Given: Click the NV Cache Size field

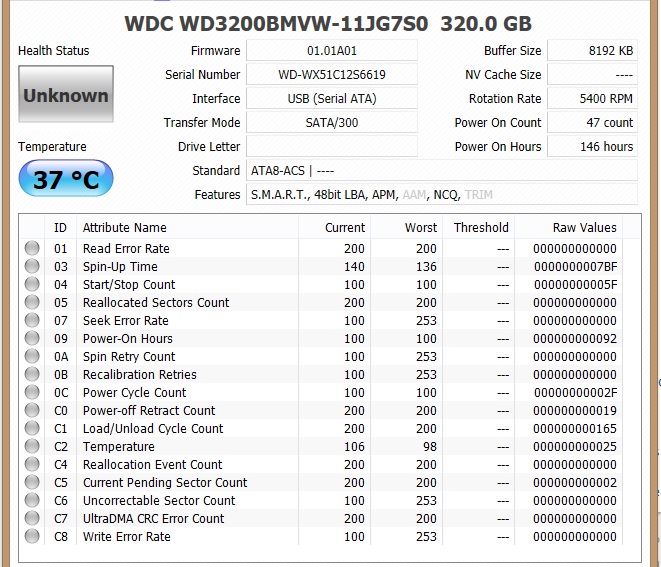Looking at the screenshot, I should [592, 75].
